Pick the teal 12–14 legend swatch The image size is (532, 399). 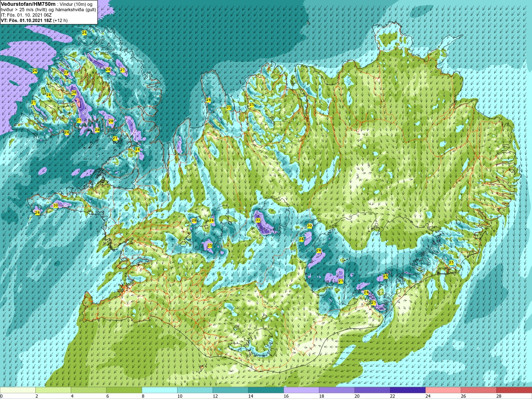tap(230, 390)
